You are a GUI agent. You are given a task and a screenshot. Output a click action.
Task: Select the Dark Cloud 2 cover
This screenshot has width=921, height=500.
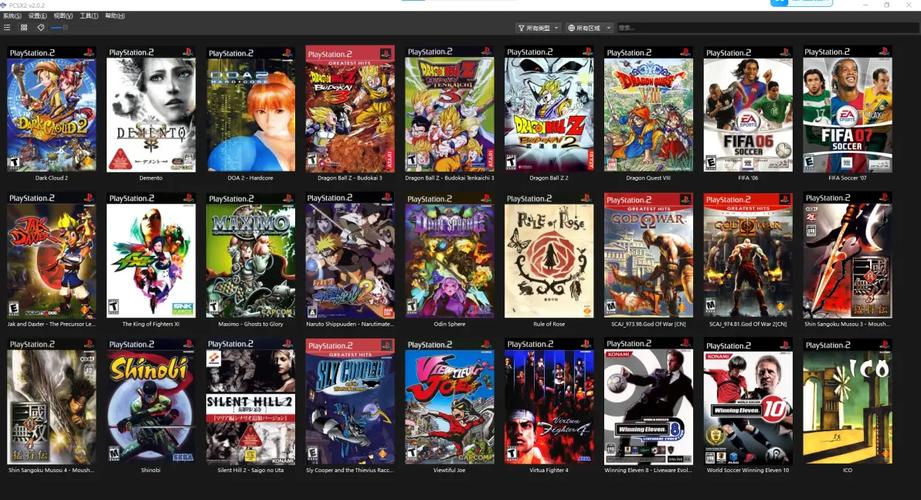[x=52, y=108]
